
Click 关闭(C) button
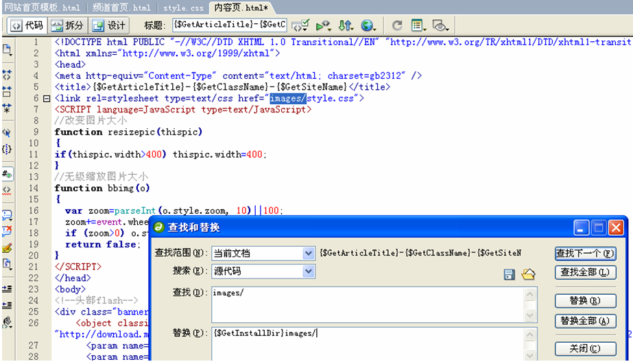[x=586, y=348]
